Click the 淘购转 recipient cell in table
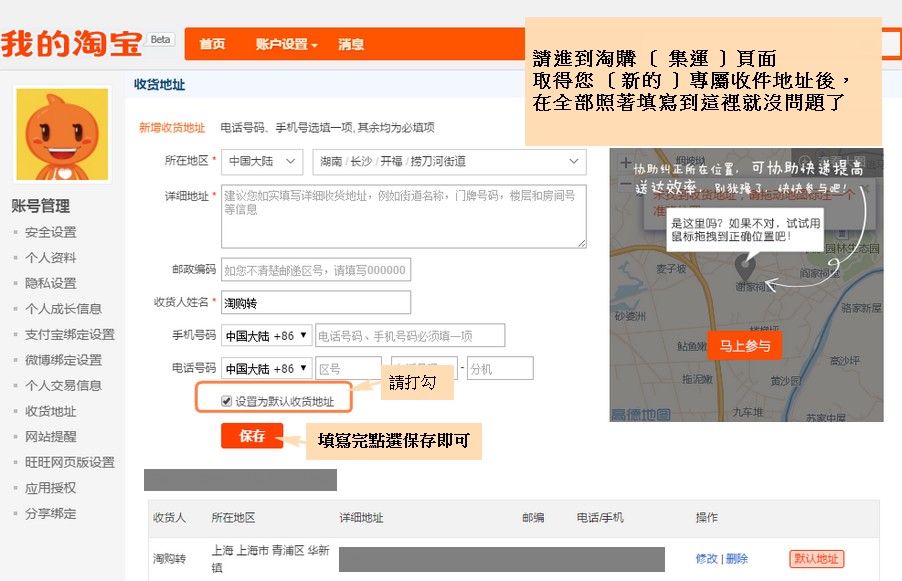The width and height of the screenshot is (902, 581). [169, 559]
